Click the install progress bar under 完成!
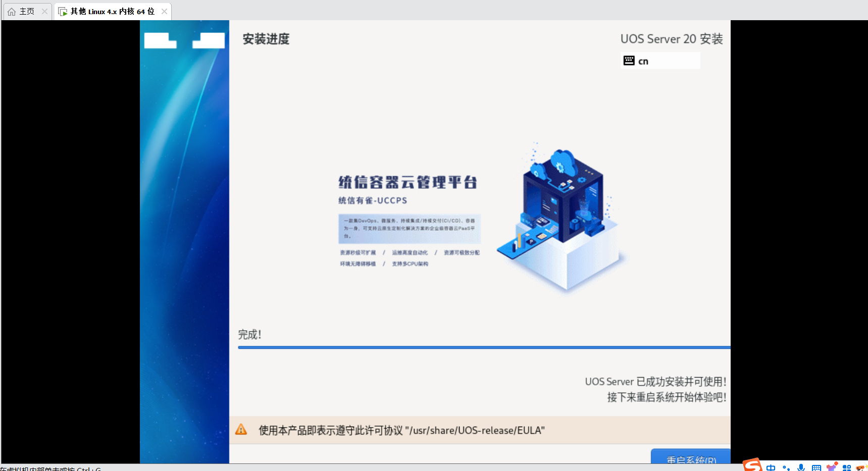 484,347
